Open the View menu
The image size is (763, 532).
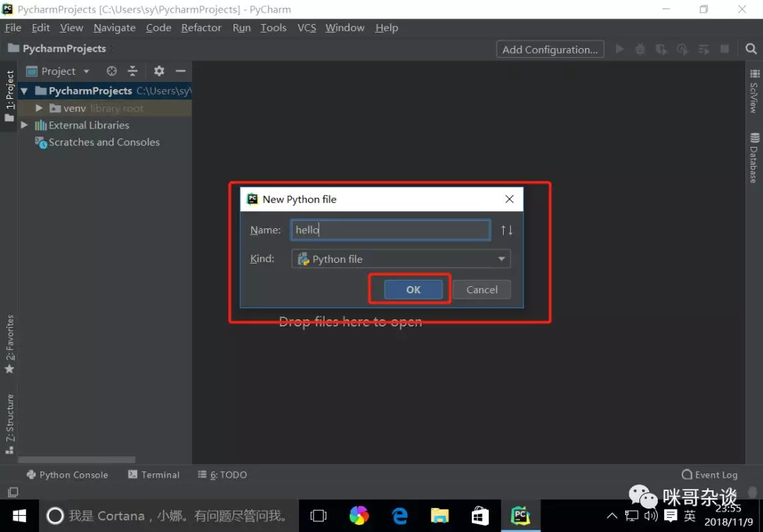71,28
